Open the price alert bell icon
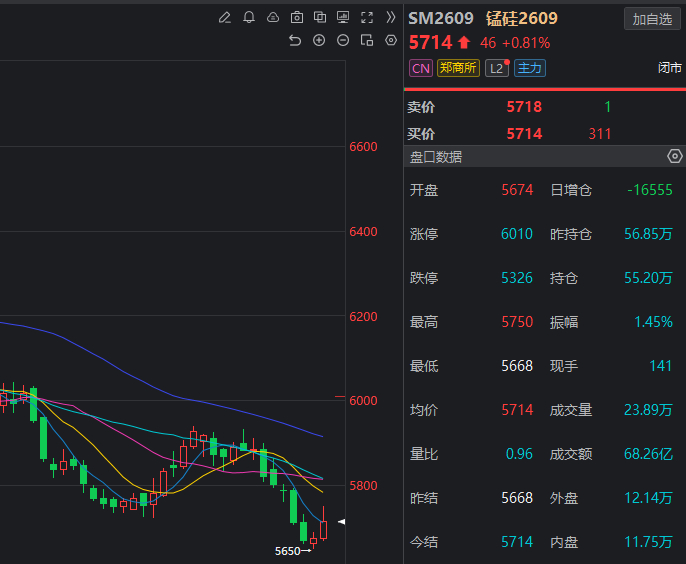686x564 pixels. [x=249, y=18]
